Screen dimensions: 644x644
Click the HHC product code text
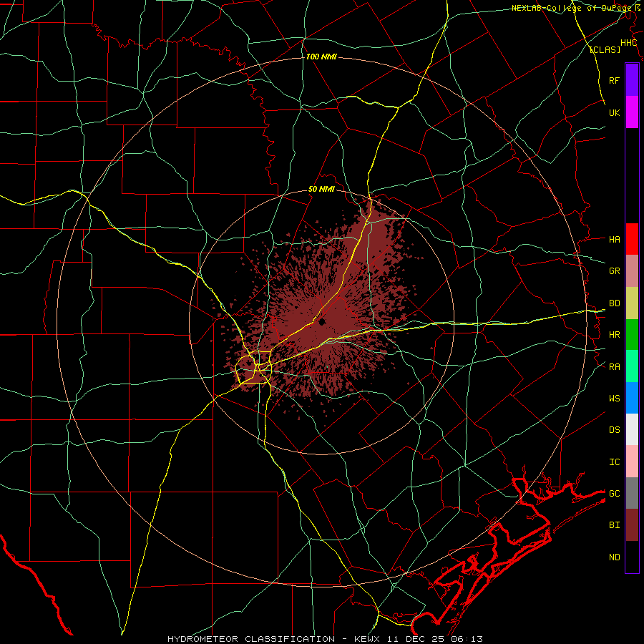[x=628, y=43]
